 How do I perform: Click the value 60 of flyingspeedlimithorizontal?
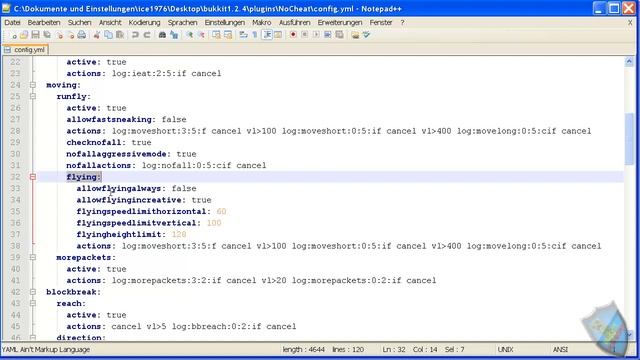click(221, 211)
